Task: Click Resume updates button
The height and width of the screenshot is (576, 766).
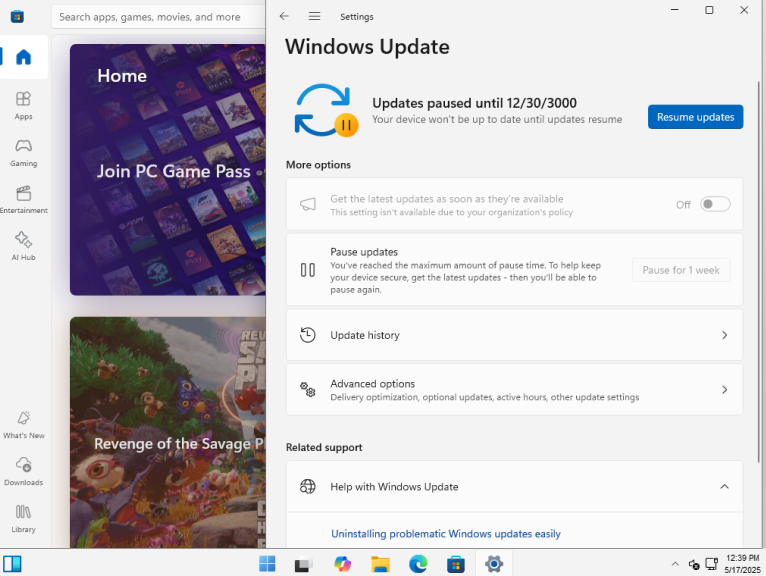Action: point(696,117)
